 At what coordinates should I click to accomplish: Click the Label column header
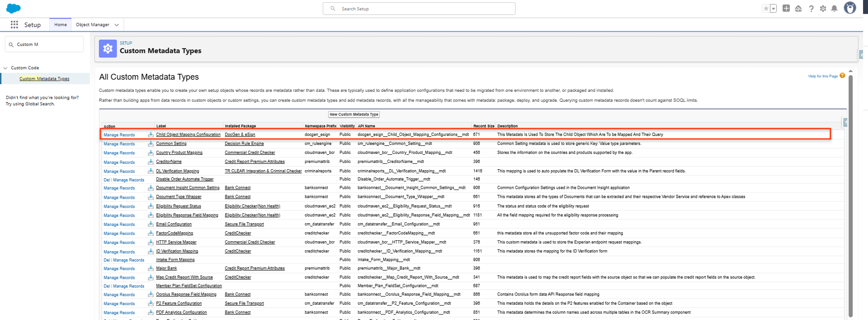tap(161, 126)
